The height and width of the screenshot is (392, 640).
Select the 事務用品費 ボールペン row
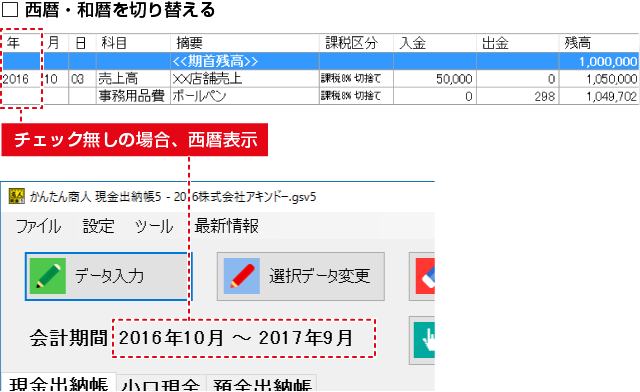point(320,96)
